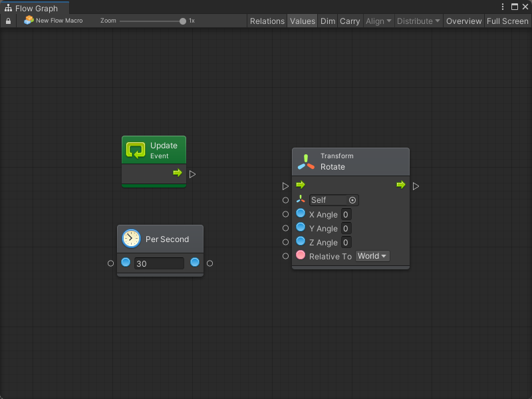Click the Rotate node's green flow output arrow
This screenshot has height=399, width=532.
pos(400,185)
